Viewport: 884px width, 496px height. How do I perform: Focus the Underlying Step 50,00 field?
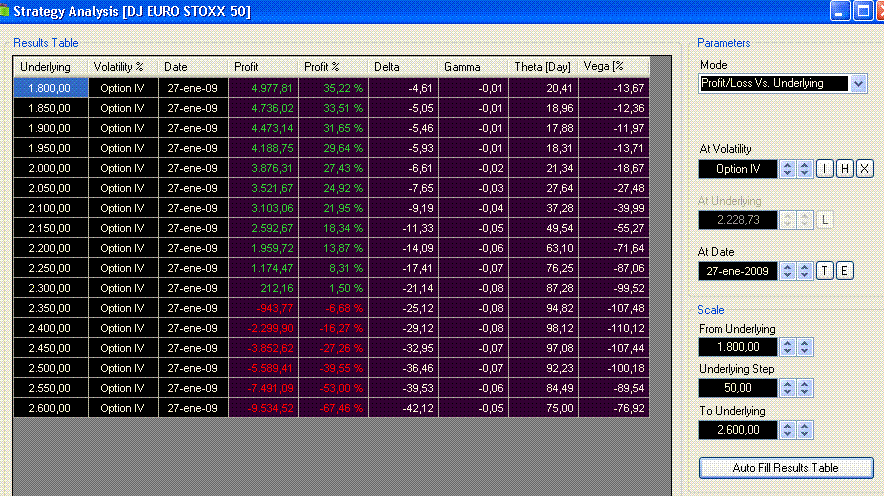tap(738, 388)
